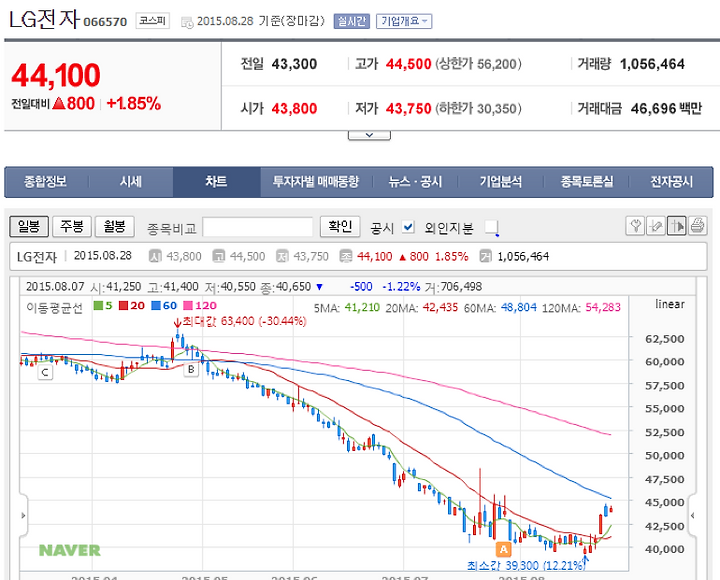Enable the 외인지분 checkbox
The height and width of the screenshot is (580, 720).
[x=491, y=227]
